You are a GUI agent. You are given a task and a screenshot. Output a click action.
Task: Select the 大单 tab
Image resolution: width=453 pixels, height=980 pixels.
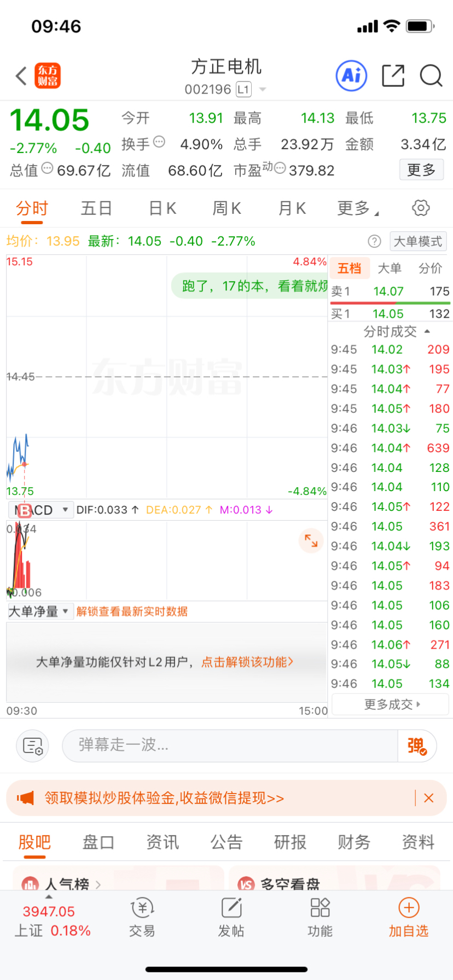(x=390, y=268)
